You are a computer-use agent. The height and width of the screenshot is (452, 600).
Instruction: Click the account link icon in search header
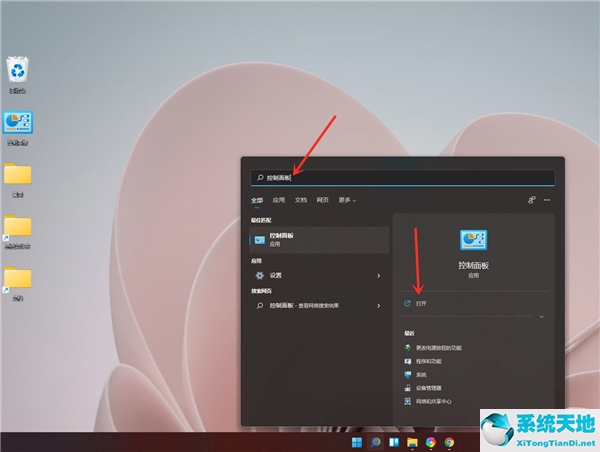coord(532,200)
